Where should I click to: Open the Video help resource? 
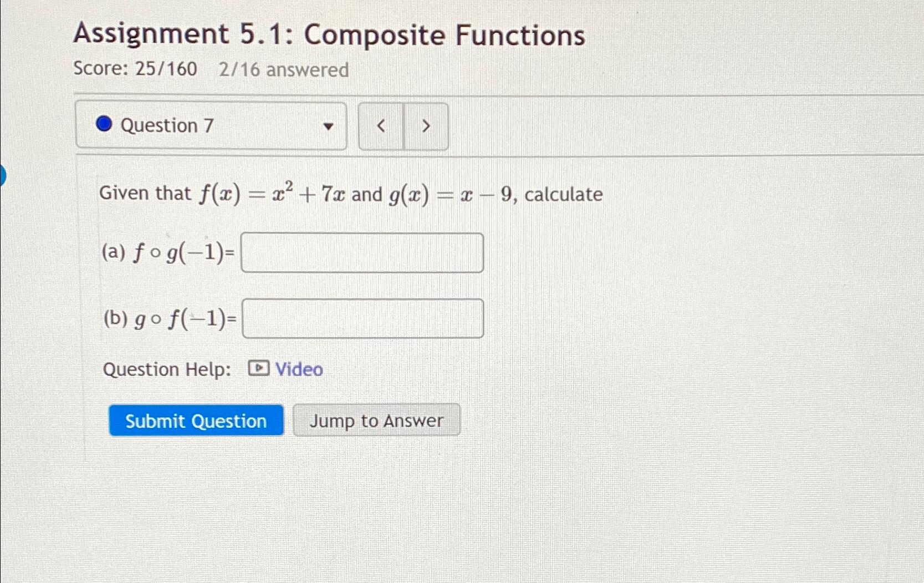298,369
